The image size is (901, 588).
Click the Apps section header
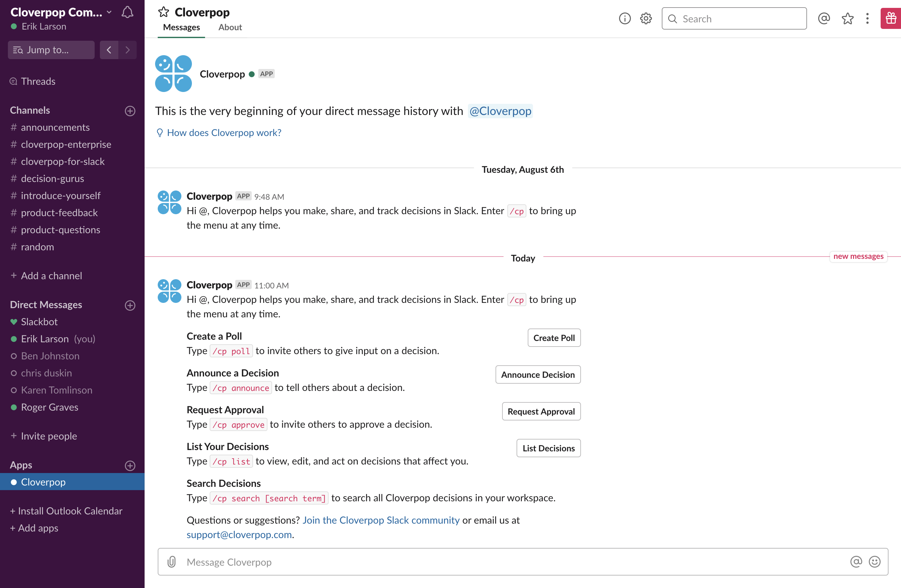coord(21,465)
